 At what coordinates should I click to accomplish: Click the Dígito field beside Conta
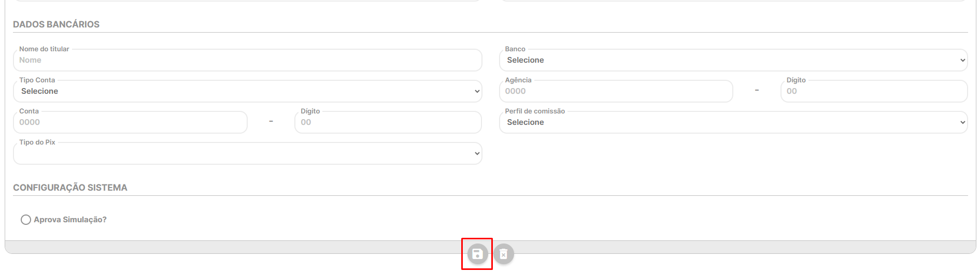pyautogui.click(x=388, y=122)
